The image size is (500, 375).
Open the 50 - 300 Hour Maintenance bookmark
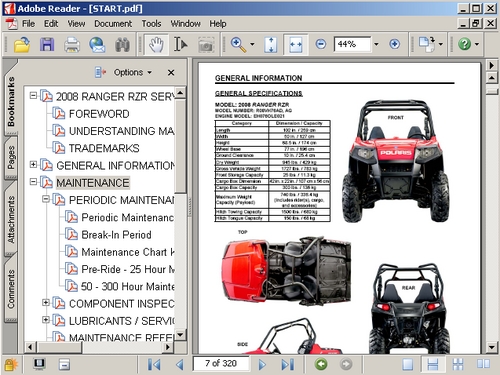tap(128, 286)
